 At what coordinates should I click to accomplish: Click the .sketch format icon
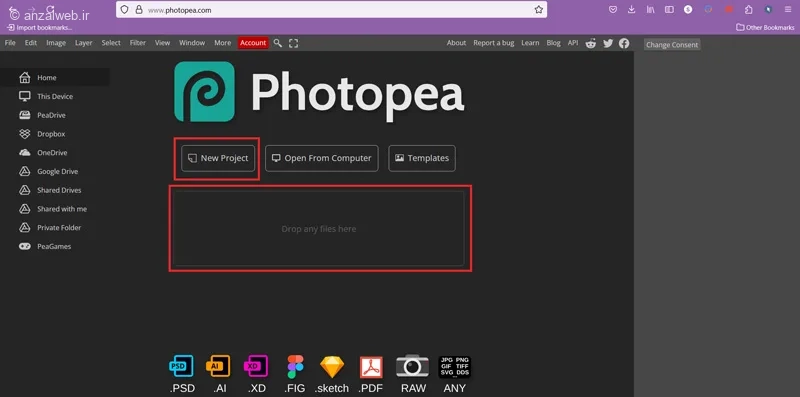332,367
